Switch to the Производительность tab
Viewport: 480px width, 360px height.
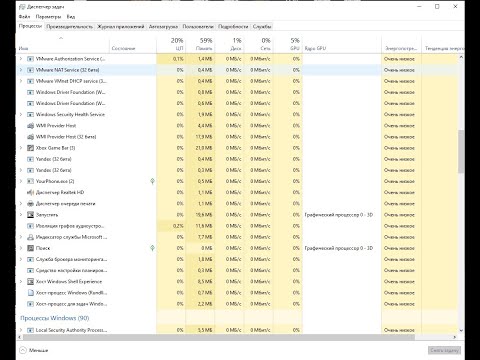tap(70, 27)
